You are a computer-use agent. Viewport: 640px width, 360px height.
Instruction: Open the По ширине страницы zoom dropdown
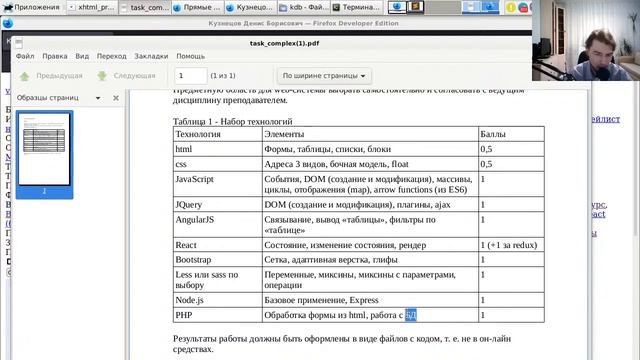coord(324,76)
